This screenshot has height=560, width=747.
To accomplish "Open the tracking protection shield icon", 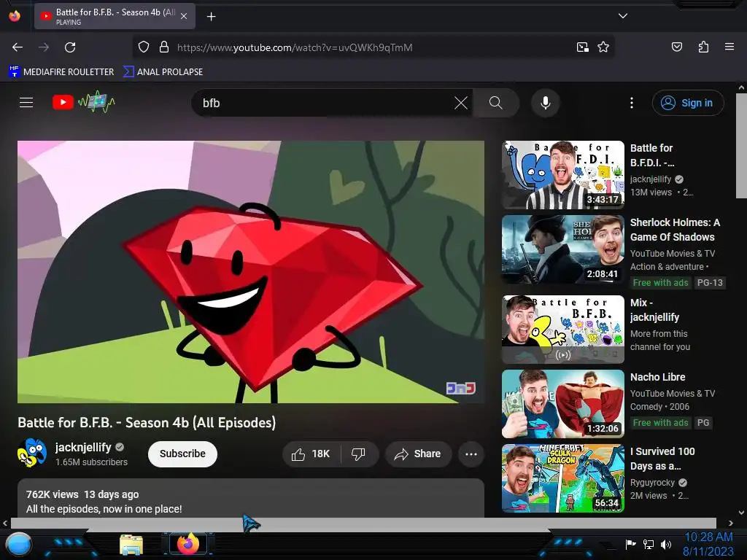I will click(144, 47).
